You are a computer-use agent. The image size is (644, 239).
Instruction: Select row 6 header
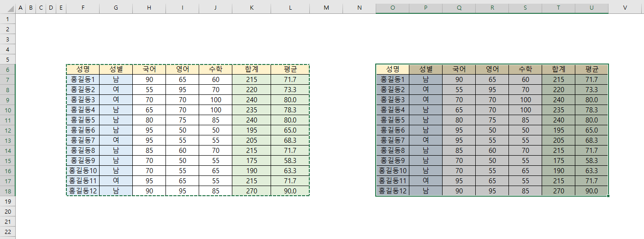(x=7, y=69)
